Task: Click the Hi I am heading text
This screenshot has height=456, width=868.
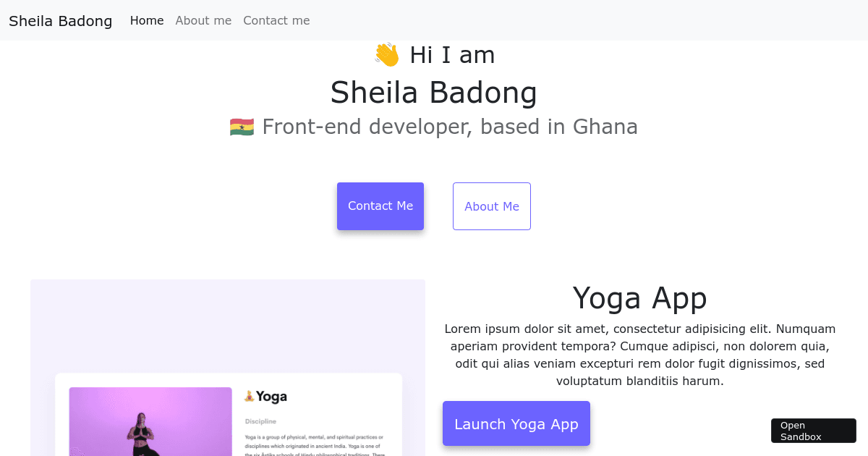Action: [451, 54]
